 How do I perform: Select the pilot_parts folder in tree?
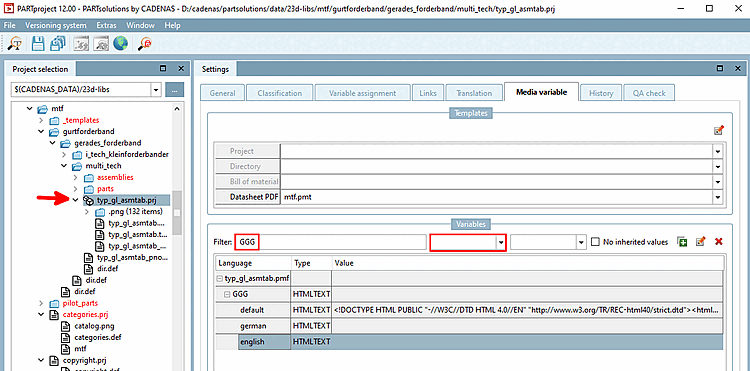pyautogui.click(x=80, y=303)
